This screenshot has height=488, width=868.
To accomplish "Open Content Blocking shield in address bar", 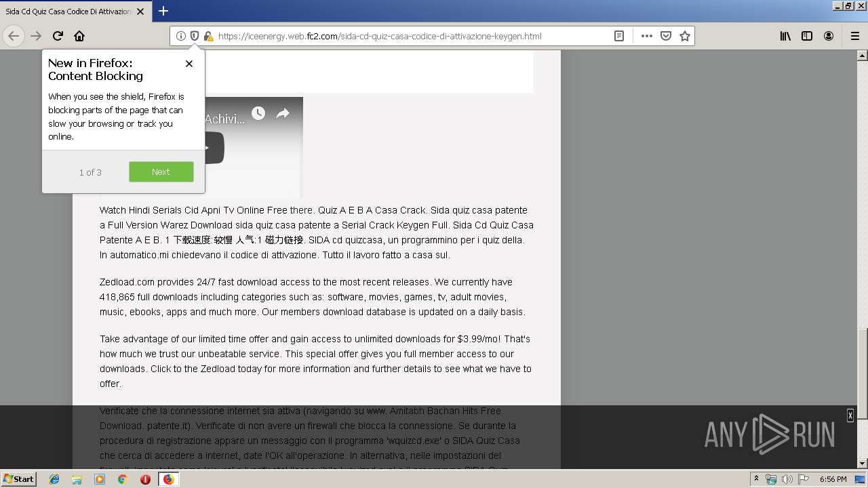I will (195, 36).
